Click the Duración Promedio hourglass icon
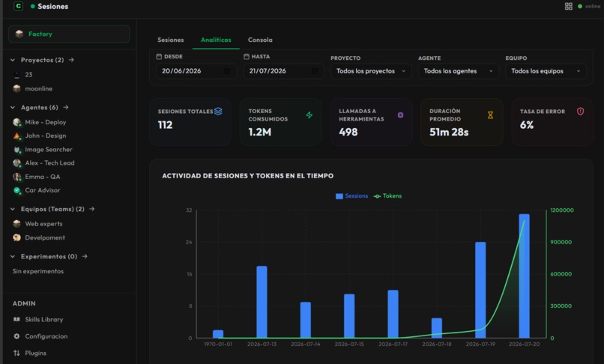 click(490, 115)
